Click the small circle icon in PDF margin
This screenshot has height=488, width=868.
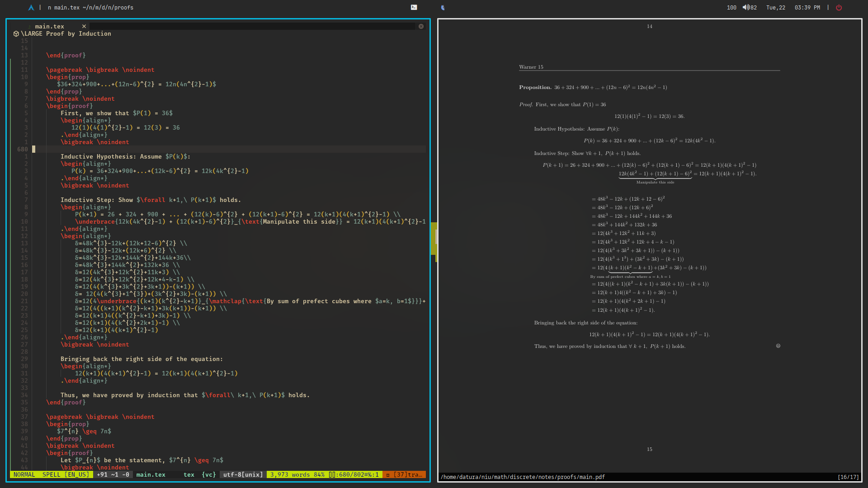pos(778,346)
